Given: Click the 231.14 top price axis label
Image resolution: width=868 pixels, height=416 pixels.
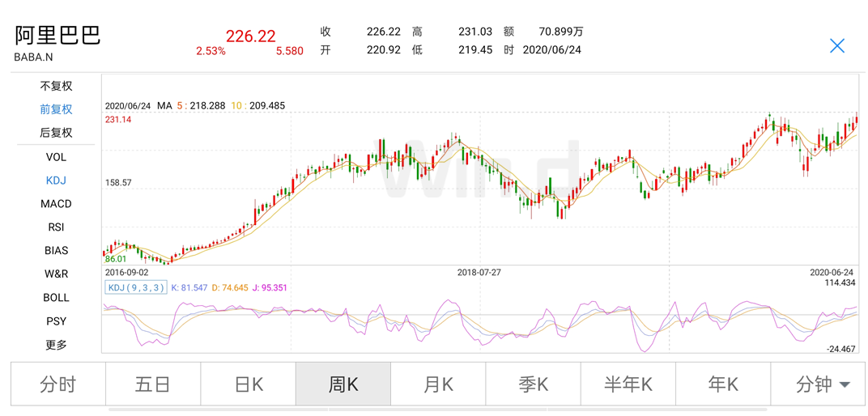Looking at the screenshot, I should pyautogui.click(x=117, y=119).
